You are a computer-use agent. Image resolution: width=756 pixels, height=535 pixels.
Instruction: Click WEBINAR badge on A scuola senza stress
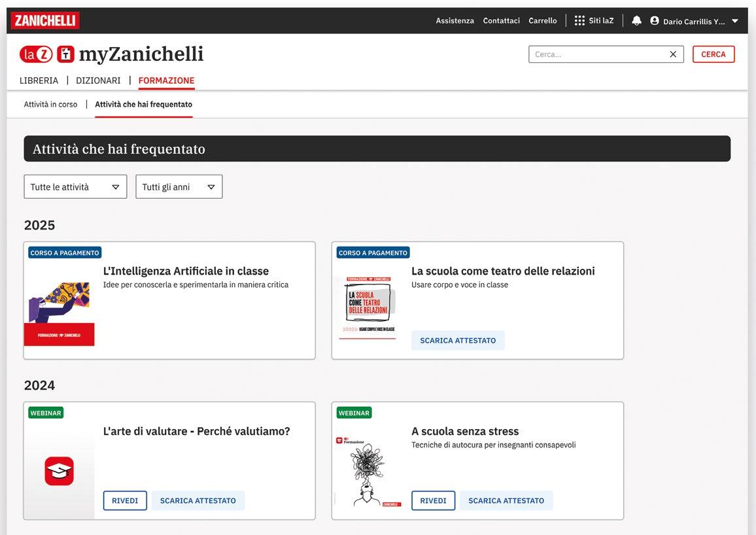(354, 413)
